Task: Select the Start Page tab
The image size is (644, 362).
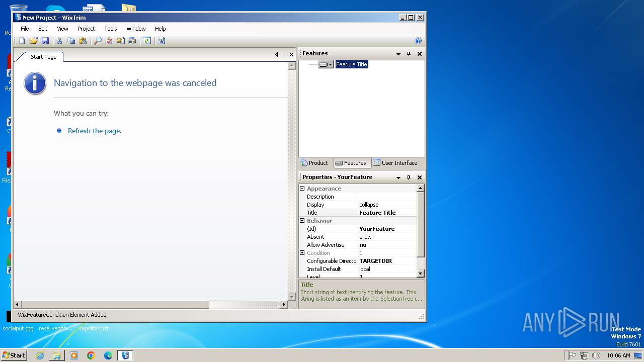Action: click(43, 57)
